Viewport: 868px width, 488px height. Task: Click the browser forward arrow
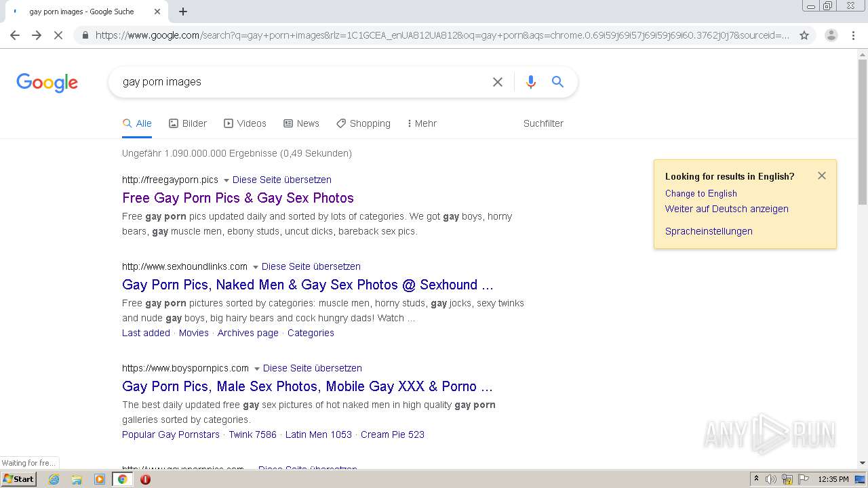point(37,35)
